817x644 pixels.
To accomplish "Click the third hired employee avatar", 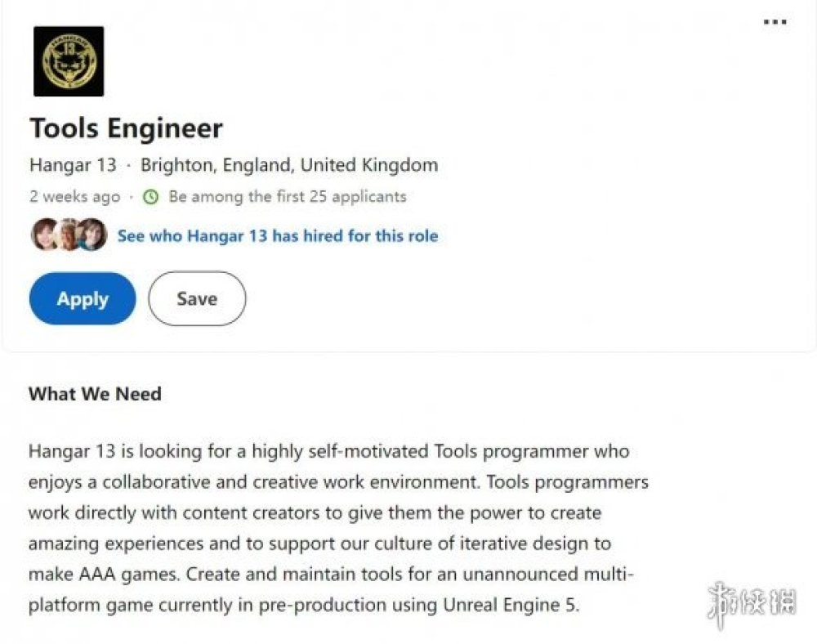I will [x=92, y=235].
